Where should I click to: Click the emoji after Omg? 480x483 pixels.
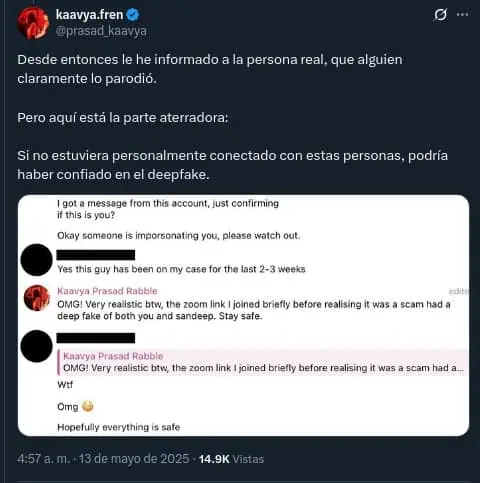[x=87, y=406]
